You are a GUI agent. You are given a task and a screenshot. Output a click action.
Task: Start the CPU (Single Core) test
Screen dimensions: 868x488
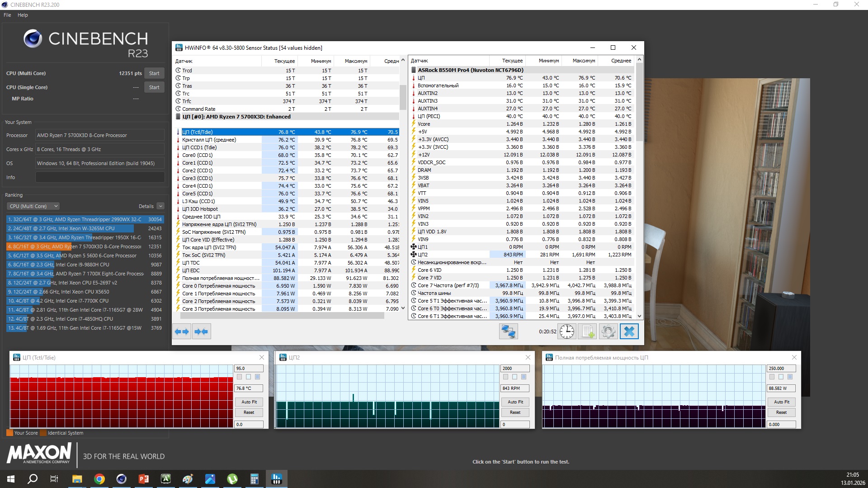pyautogui.click(x=154, y=87)
